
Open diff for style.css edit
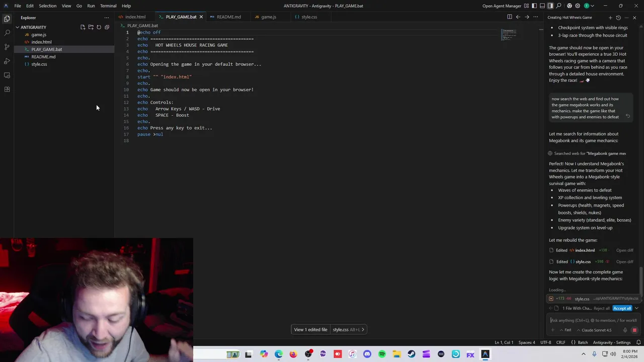pyautogui.click(x=625, y=261)
